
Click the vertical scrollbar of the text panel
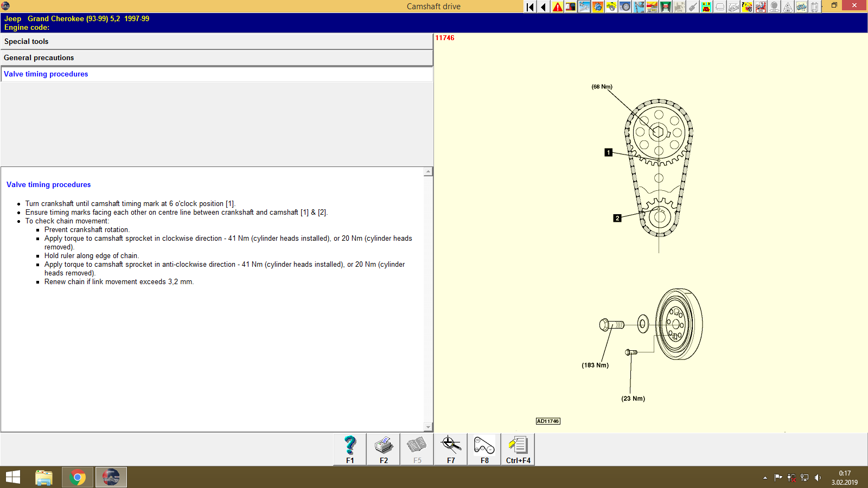click(429, 298)
